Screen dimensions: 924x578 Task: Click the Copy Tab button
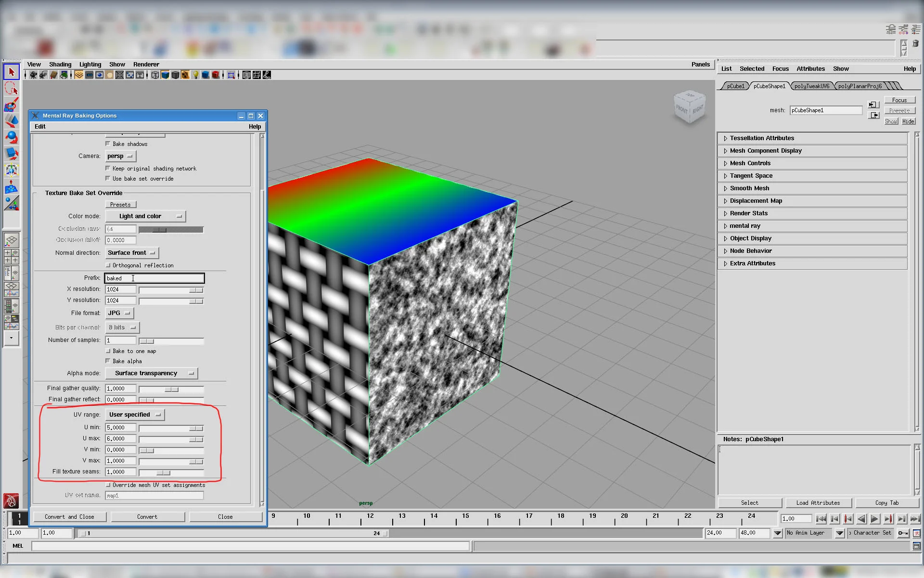[x=887, y=503]
